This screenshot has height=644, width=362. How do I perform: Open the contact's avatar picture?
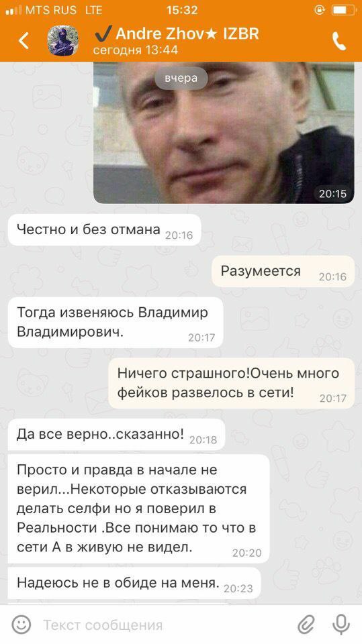coord(63,40)
